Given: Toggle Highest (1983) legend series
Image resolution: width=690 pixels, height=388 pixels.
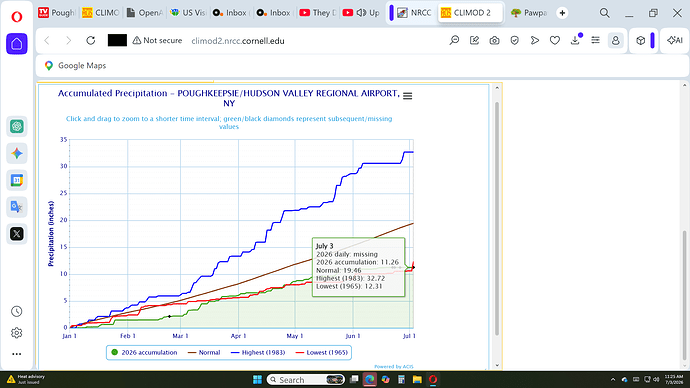Looking at the screenshot, I should click(x=258, y=352).
